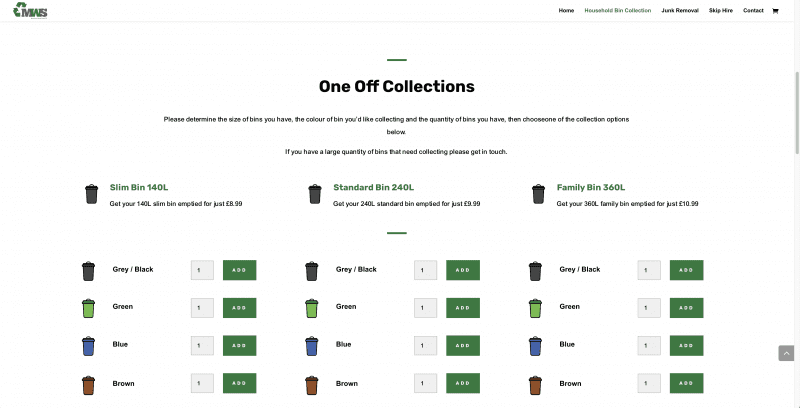Click the MWS logo in the header
This screenshot has height=408, width=800.
pos(31,11)
